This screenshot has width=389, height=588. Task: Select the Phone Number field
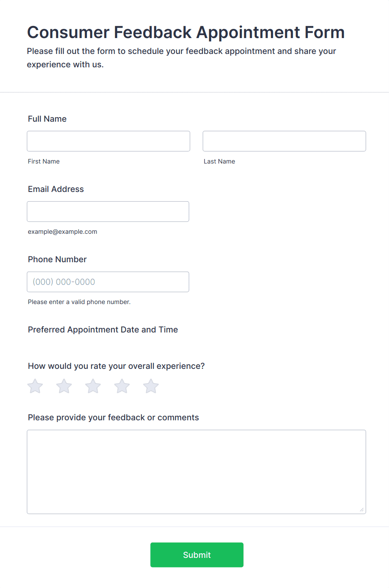tap(108, 281)
